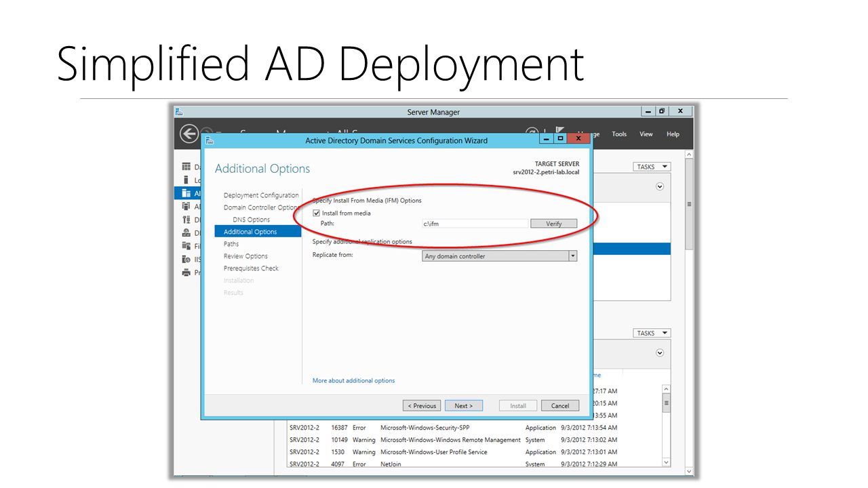The height and width of the screenshot is (488, 868).
Task: Open the DHCP role icon in sidebar
Action: pos(186,220)
